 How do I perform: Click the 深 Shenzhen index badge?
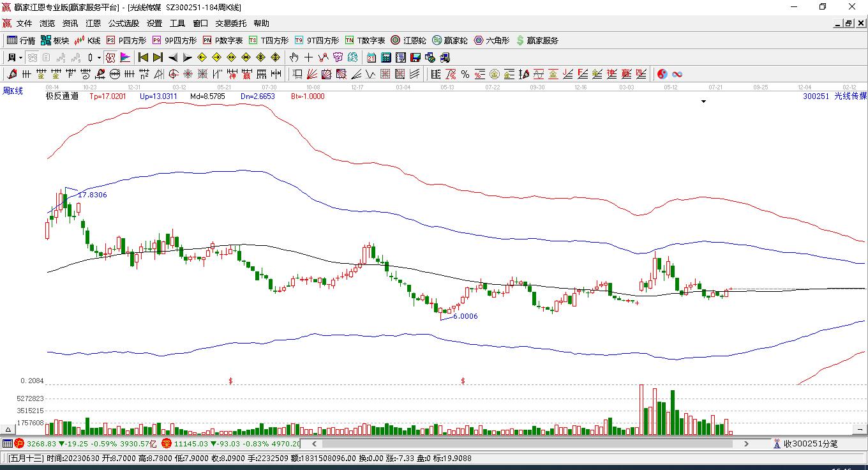[x=167, y=443]
